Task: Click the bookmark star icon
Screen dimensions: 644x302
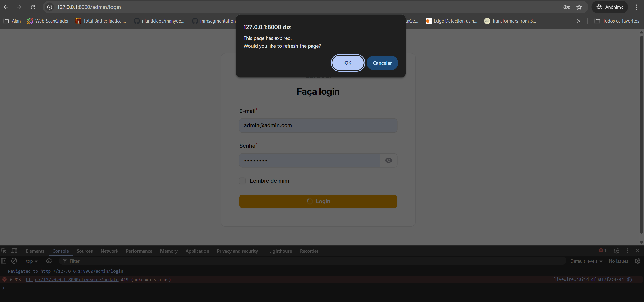Action: tap(579, 7)
